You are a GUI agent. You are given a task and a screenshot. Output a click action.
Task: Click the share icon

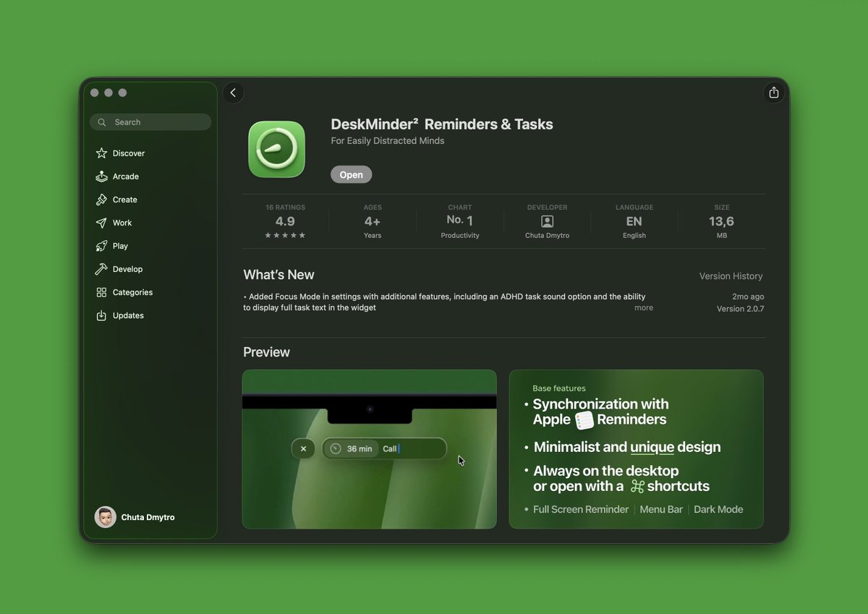773,93
